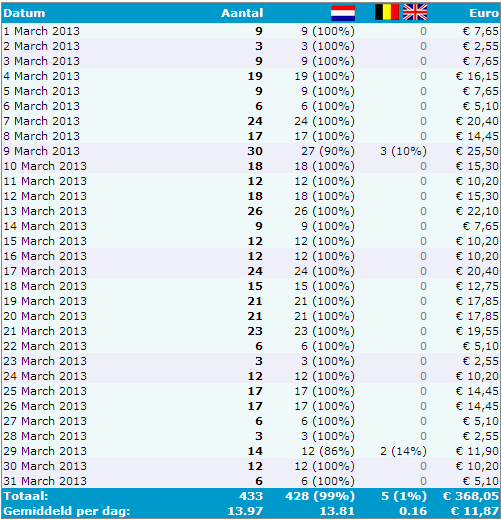Click the 2 (14%) foreign value
This screenshot has width=501, height=520.
click(x=403, y=451)
